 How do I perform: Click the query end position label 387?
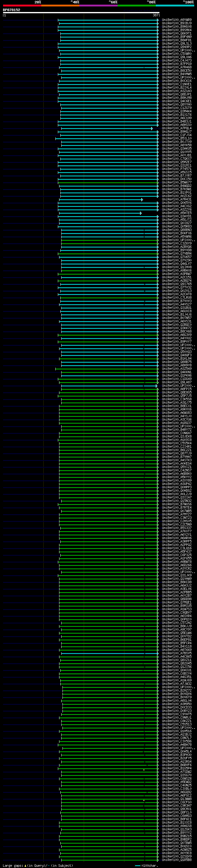click(155, 15)
